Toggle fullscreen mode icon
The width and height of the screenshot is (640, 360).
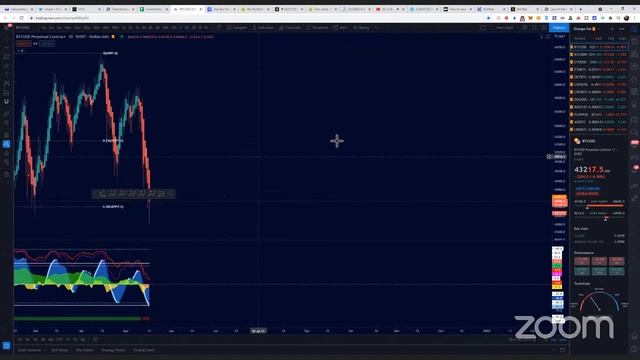[534, 27]
